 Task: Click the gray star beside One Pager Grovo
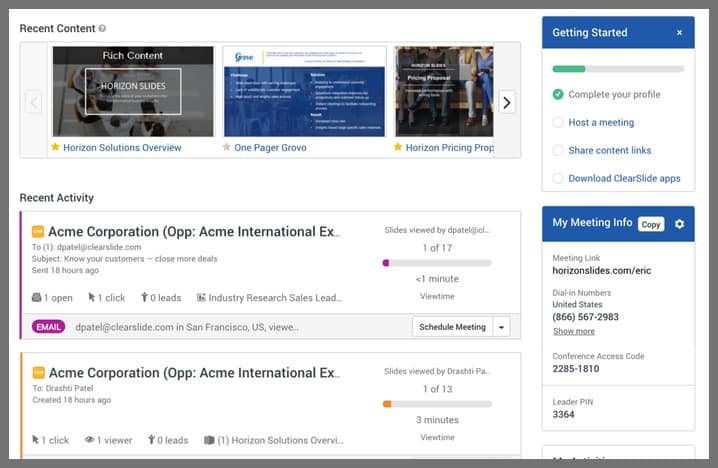227,147
